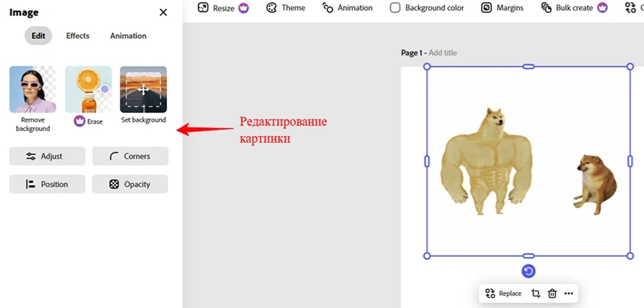Click the Add title page field

point(443,53)
